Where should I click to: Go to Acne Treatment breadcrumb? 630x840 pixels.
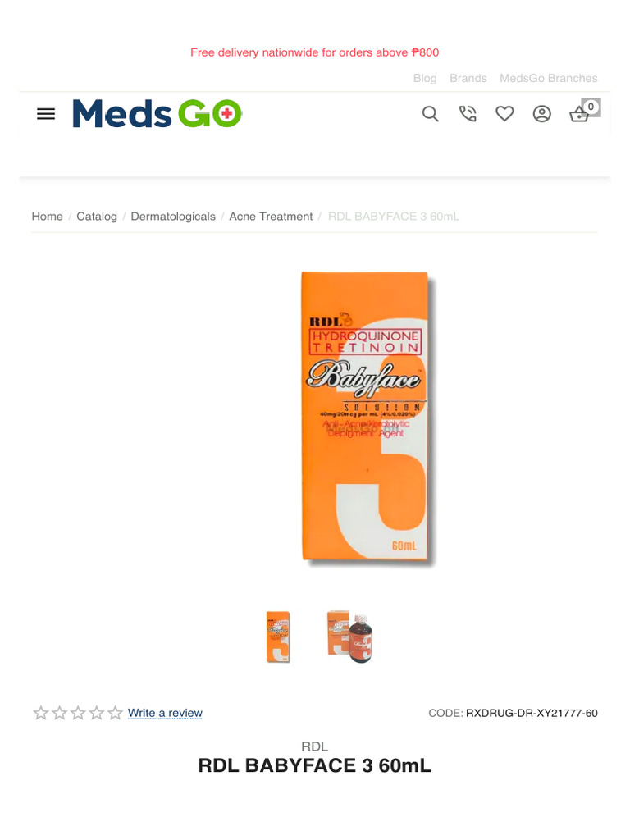[271, 217]
